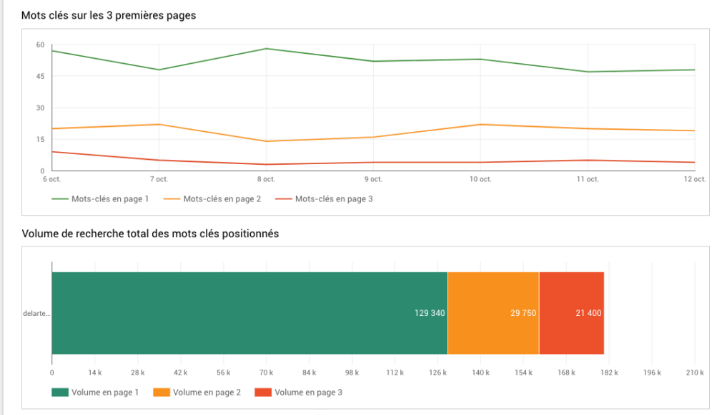
Task: Toggle the 'Mots-clés en page 2' legend entry
Action: (x=212, y=199)
